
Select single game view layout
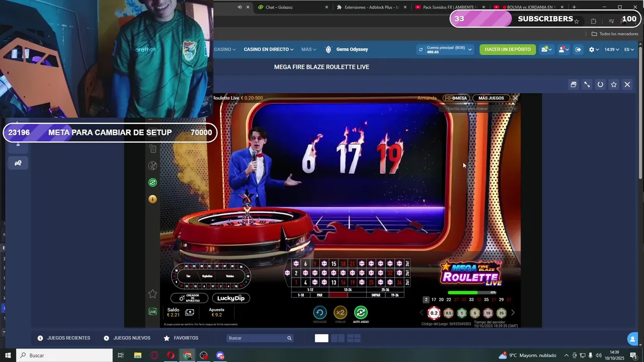coord(321,338)
